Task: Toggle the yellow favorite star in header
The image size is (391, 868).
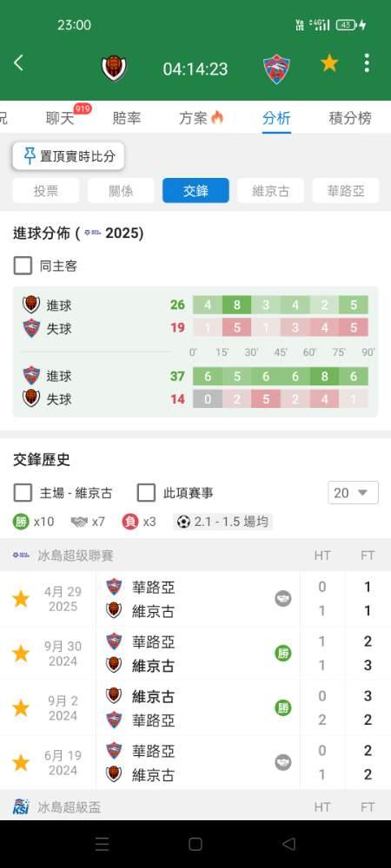Action: coord(329,63)
